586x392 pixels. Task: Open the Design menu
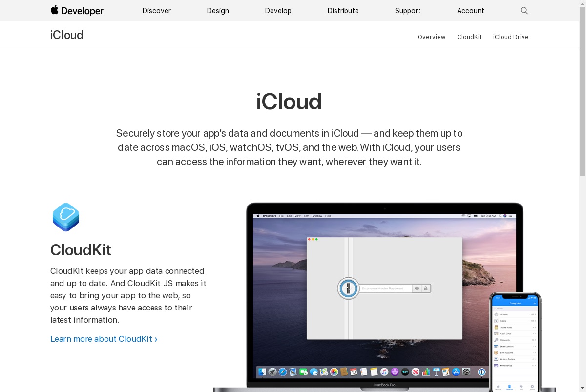[x=218, y=11]
